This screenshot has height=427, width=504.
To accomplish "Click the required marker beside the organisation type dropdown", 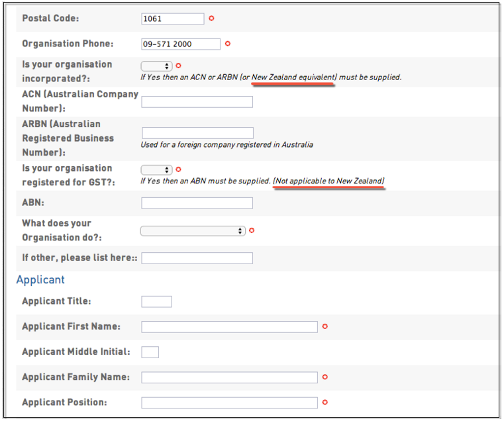I will coord(252,231).
